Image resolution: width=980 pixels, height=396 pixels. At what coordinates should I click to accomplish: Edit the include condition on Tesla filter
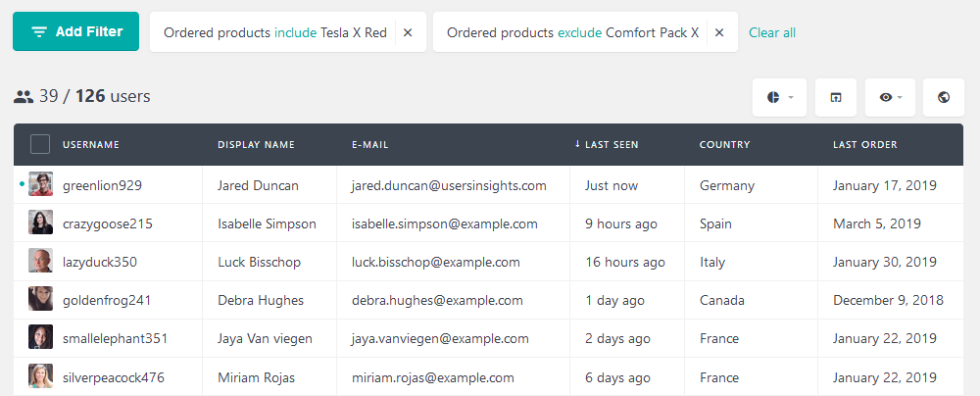[x=295, y=32]
